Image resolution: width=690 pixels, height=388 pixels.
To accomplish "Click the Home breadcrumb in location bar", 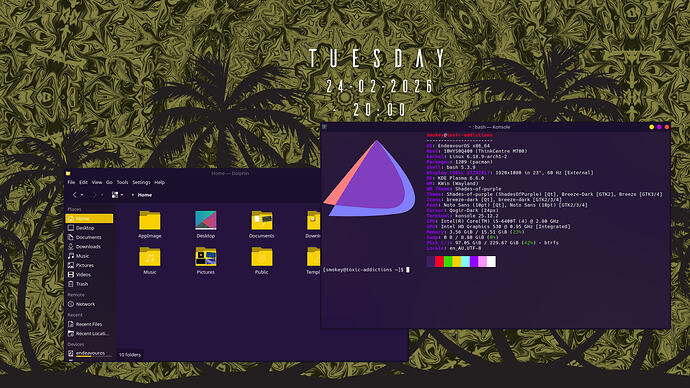I will point(145,195).
